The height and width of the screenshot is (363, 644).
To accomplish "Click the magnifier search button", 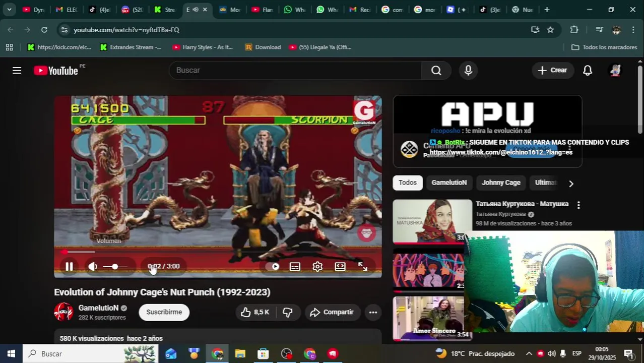I will 436,70.
